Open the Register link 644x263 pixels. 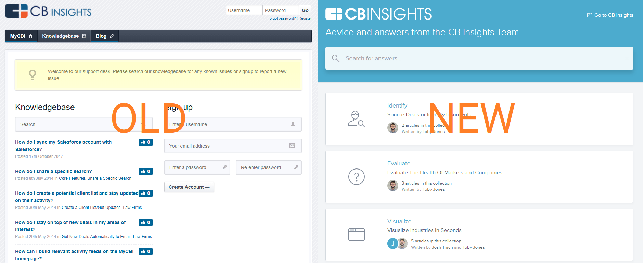[305, 18]
